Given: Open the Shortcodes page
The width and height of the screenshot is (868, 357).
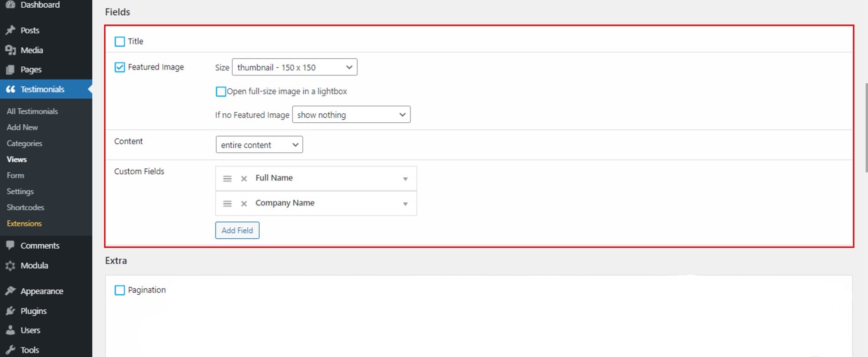Looking at the screenshot, I should [x=25, y=207].
